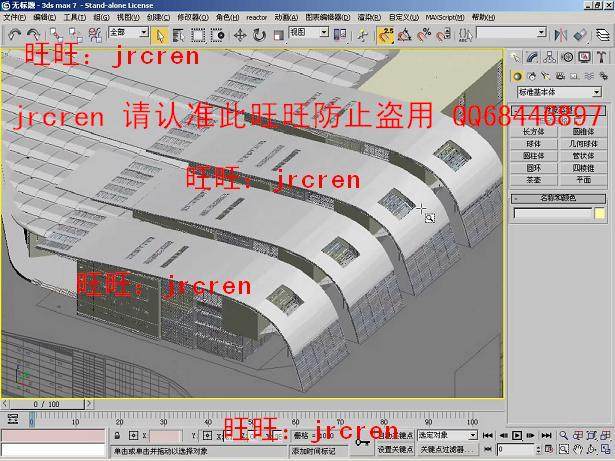This screenshot has width=615, height=461.
Task: Select the Unlink Selection tool
Action: (x=75, y=35)
